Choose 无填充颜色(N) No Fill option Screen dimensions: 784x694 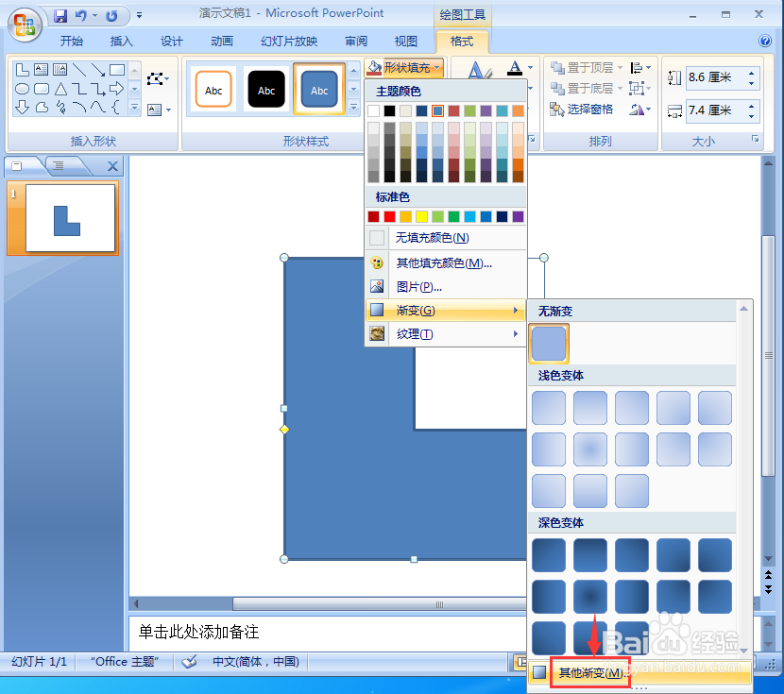point(446,238)
